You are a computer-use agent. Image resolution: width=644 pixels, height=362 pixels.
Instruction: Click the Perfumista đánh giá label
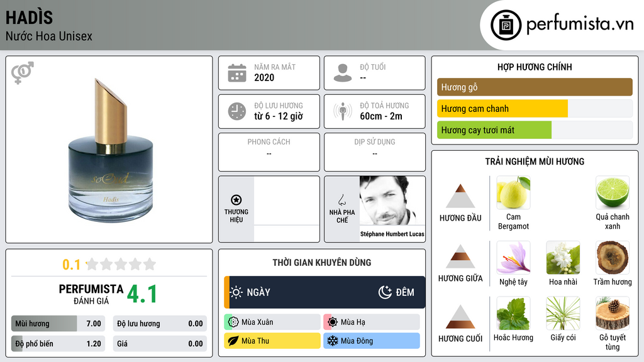click(91, 294)
